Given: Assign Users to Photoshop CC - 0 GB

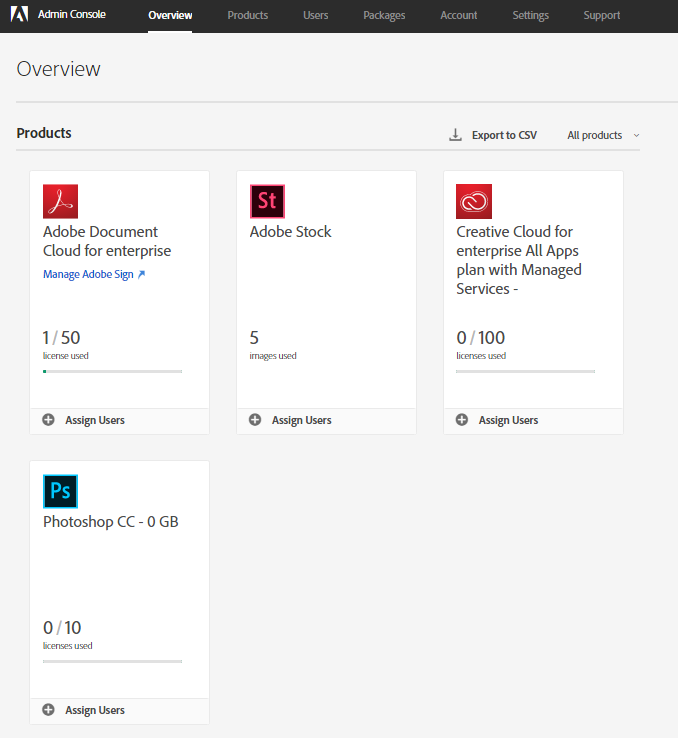Looking at the screenshot, I should (95, 710).
